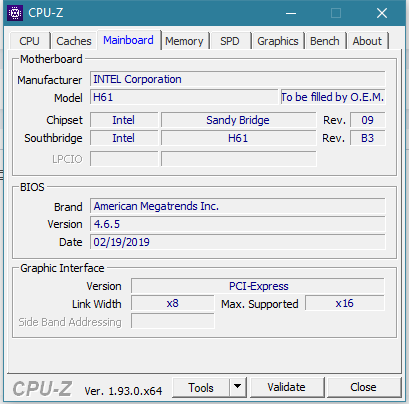Switch to the CPU tab

click(x=29, y=41)
